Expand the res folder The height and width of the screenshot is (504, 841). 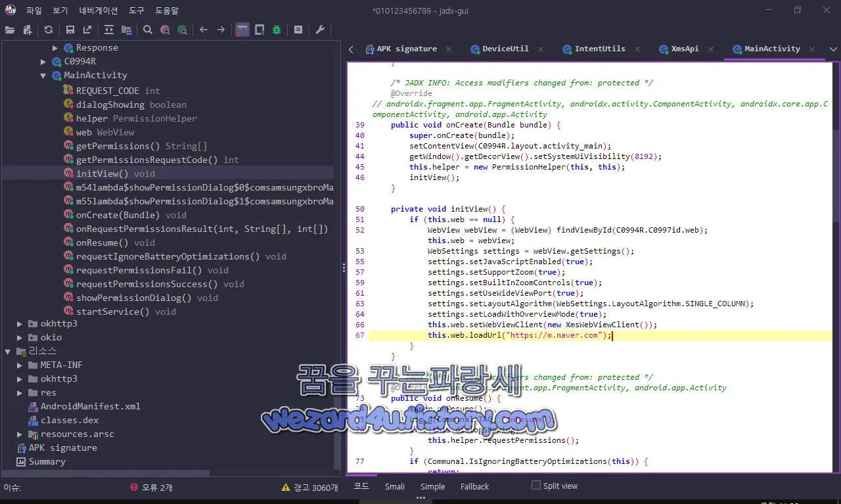(20, 393)
